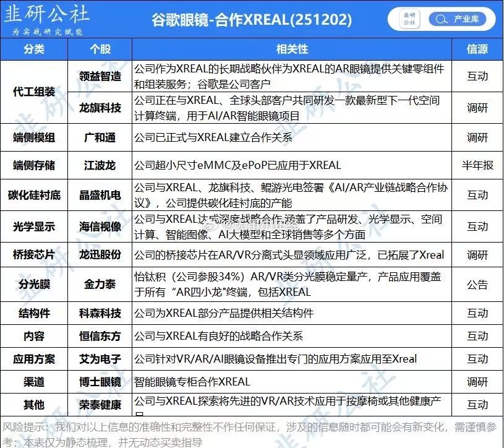Click the 个股 column header
The image size is (504, 448).
point(100,50)
